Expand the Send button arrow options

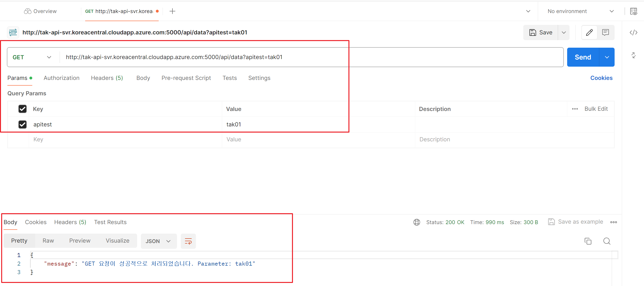pyautogui.click(x=607, y=57)
